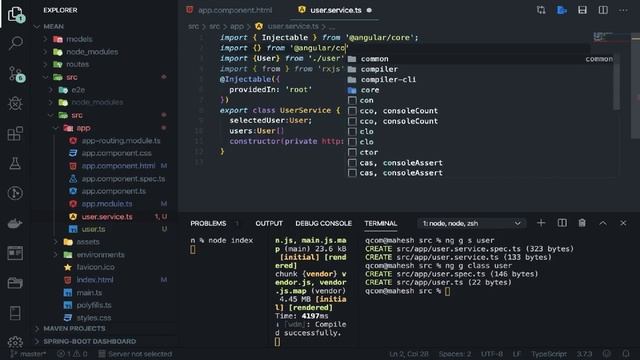Screen dimensions: 640x360
Task: Click the compare changes icon in editor toolbar
Action: (541, 10)
